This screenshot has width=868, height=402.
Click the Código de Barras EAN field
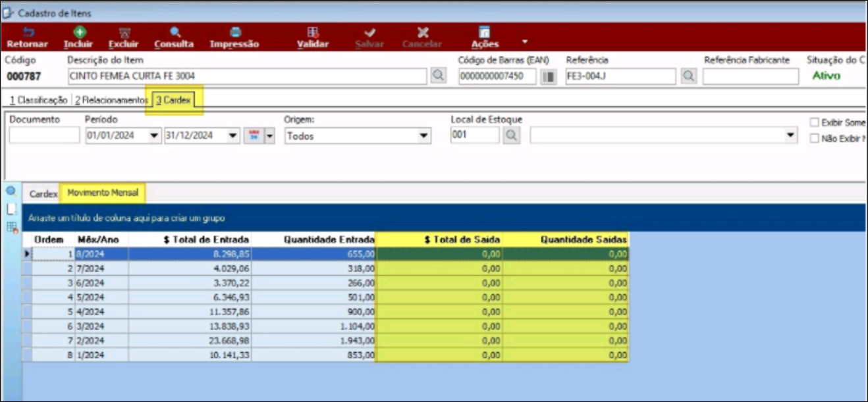tap(499, 76)
